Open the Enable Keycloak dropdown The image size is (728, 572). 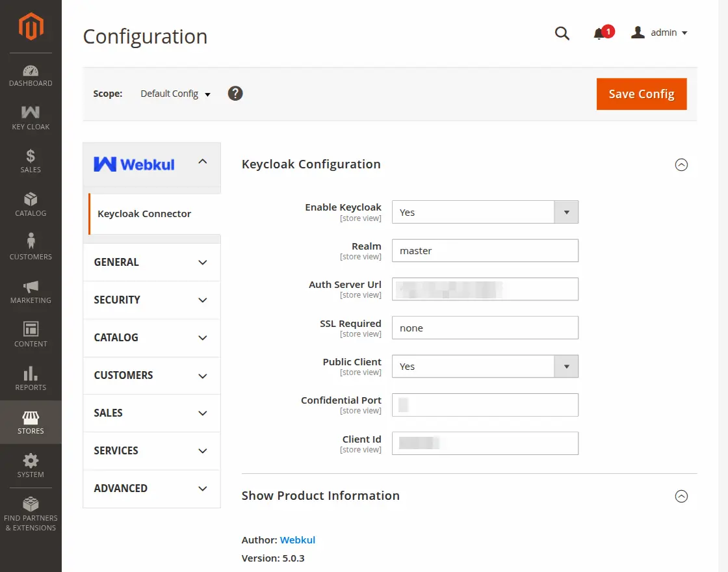[x=485, y=212]
